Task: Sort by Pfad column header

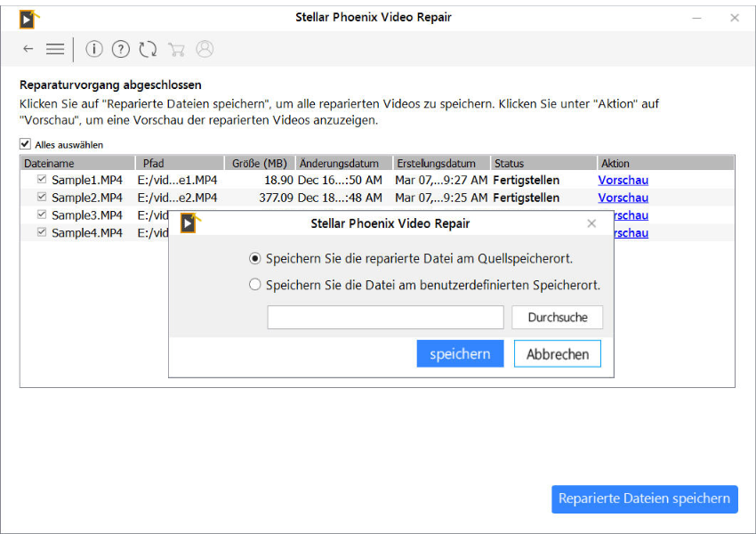Action: (x=180, y=163)
